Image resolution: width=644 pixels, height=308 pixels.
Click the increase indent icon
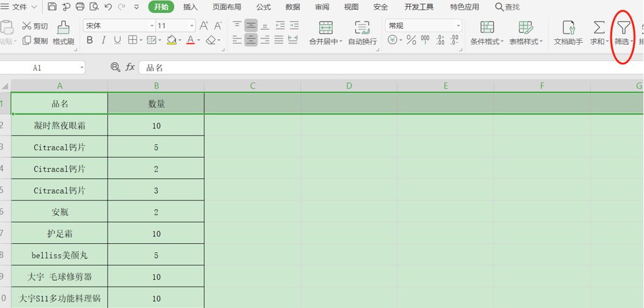click(x=294, y=26)
